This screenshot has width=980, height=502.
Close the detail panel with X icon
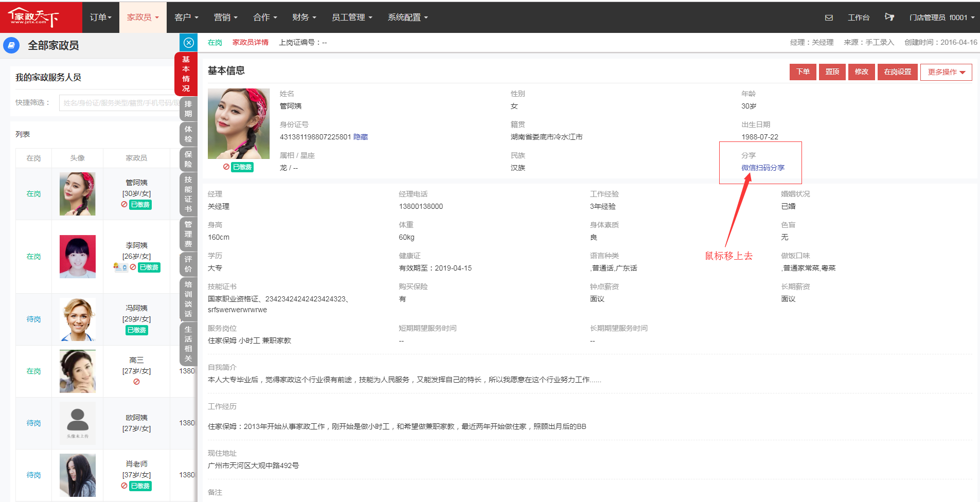pos(189,43)
